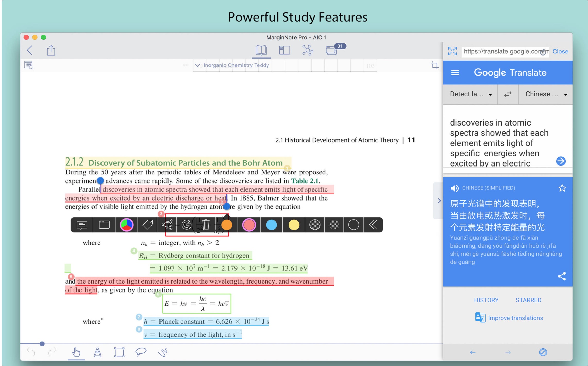Click the Improve translations link
Image resolution: width=588 pixels, height=366 pixels.
pyautogui.click(x=515, y=318)
